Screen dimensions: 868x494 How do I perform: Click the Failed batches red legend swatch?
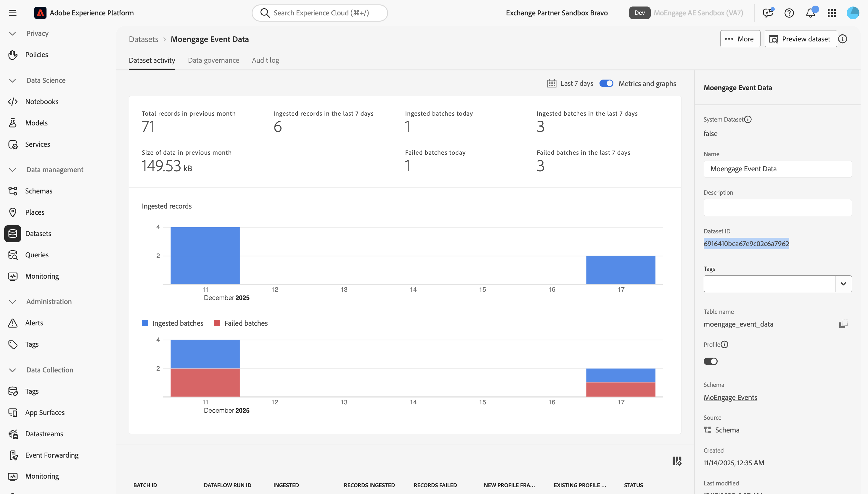217,323
